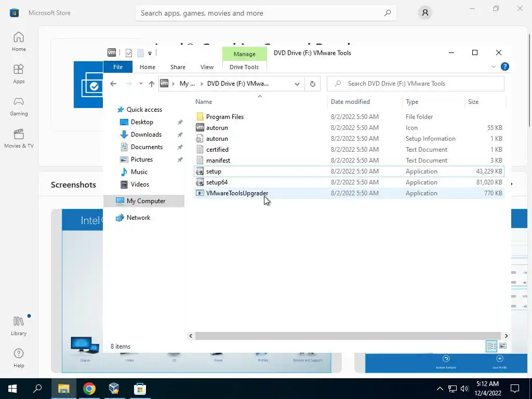The height and width of the screenshot is (399, 532).
Task: Sort files by Name column
Action: pos(204,101)
